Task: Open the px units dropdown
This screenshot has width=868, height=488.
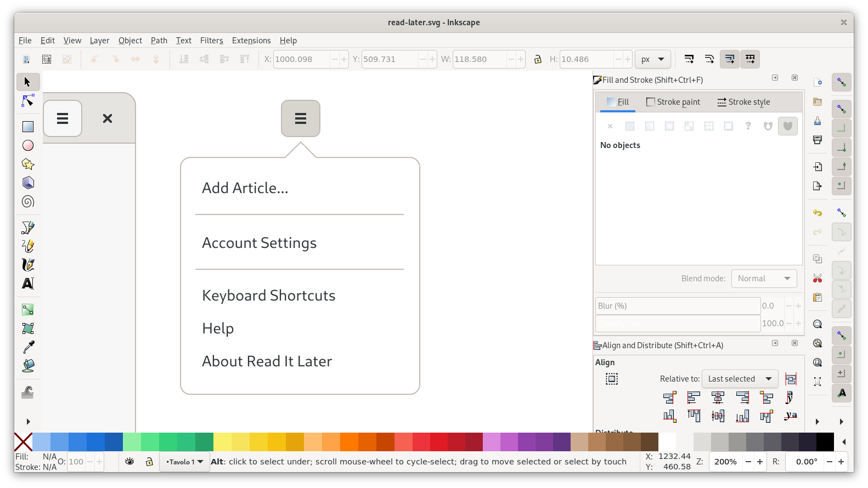Action: [x=653, y=59]
